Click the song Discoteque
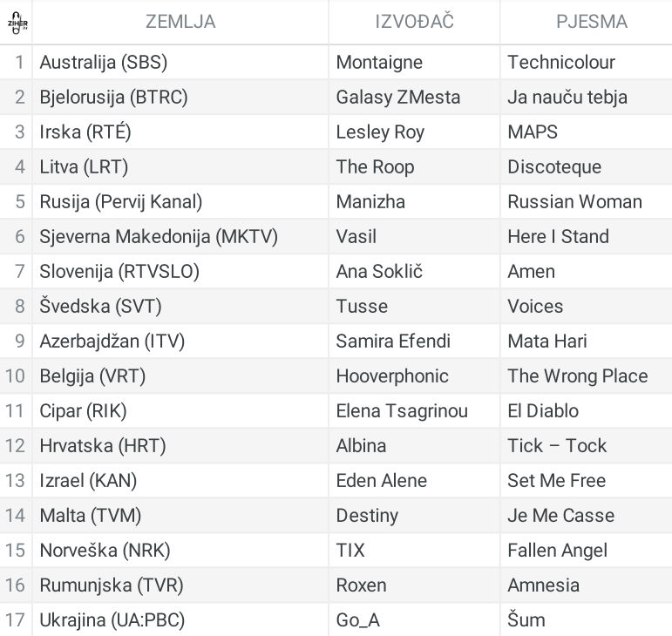This screenshot has width=672, height=636. click(554, 167)
